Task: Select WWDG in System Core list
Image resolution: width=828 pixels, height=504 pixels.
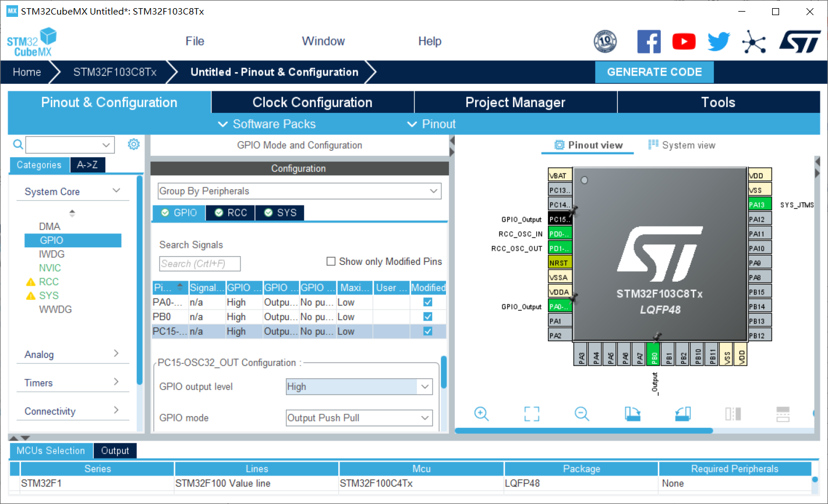Action: [x=55, y=309]
